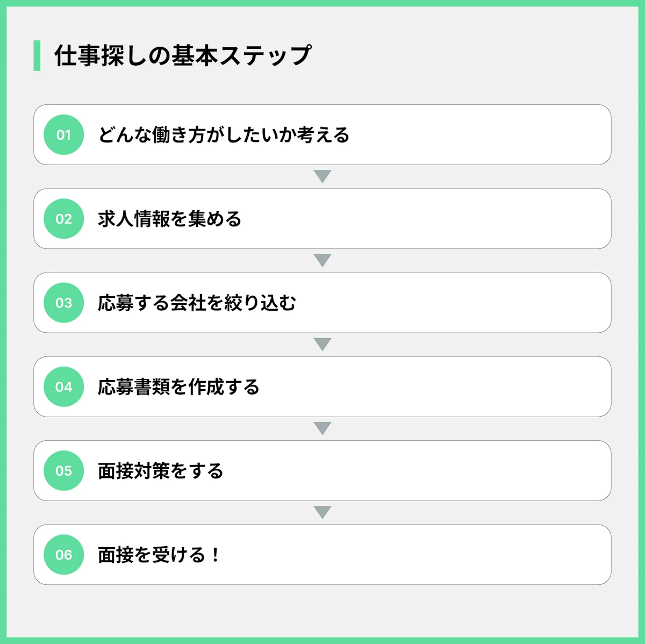Screen dimensions: 645x644
Task: Click the down arrow between steps 01 and 02
Action: (x=322, y=176)
